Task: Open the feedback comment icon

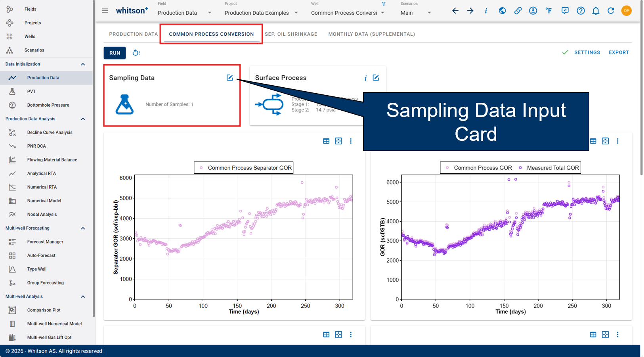Action: 565,11
